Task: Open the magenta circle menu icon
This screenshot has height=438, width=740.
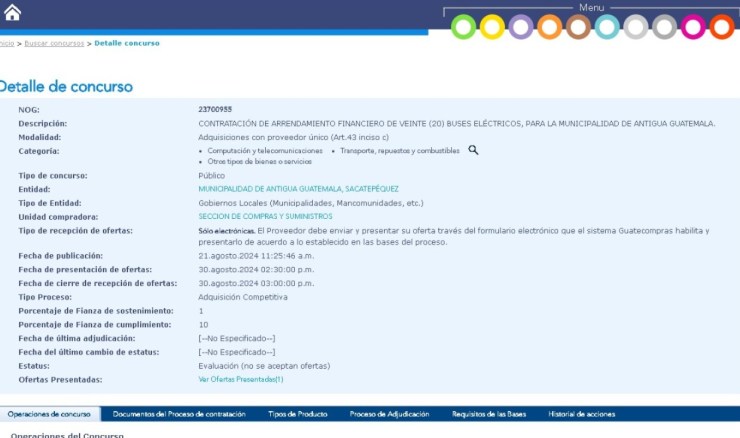Action: (693, 27)
